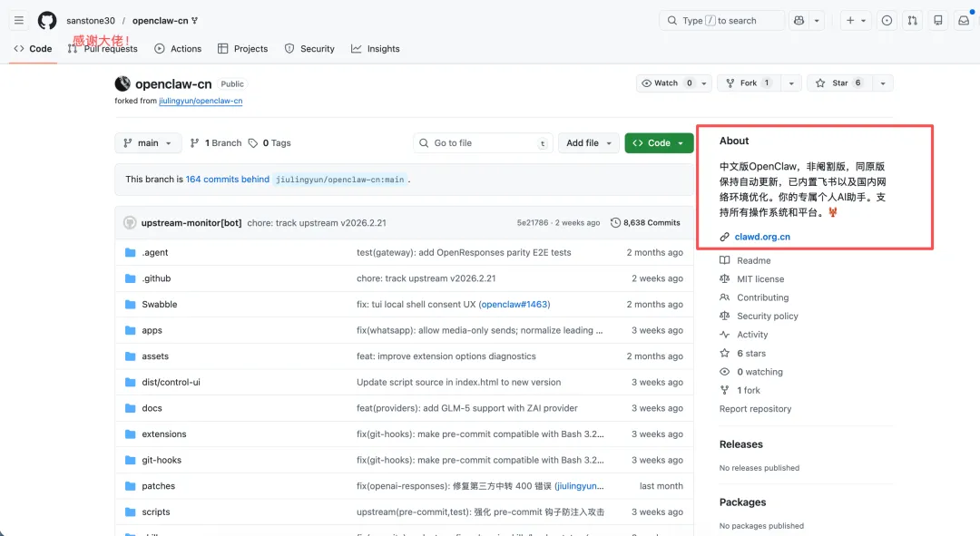Switch to the Projects tab

click(x=242, y=49)
